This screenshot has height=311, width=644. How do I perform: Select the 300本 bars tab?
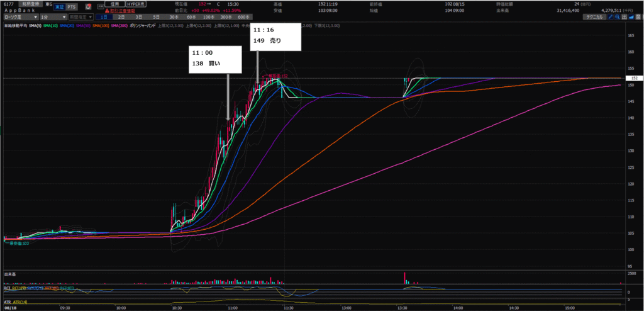click(226, 17)
